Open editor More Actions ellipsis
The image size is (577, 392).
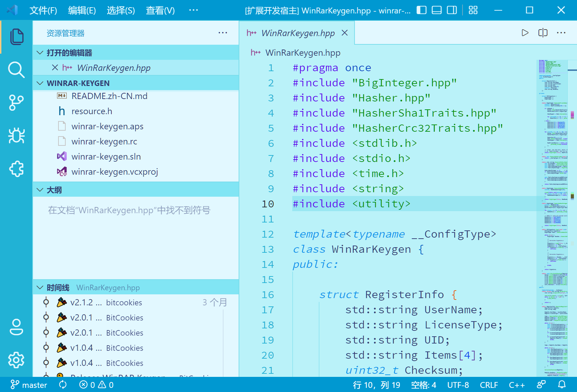(x=561, y=33)
